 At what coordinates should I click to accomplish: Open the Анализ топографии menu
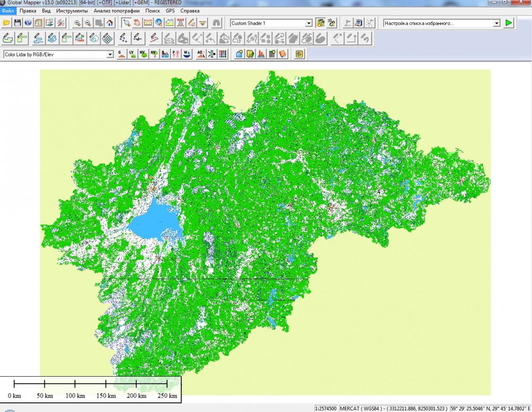click(x=116, y=11)
